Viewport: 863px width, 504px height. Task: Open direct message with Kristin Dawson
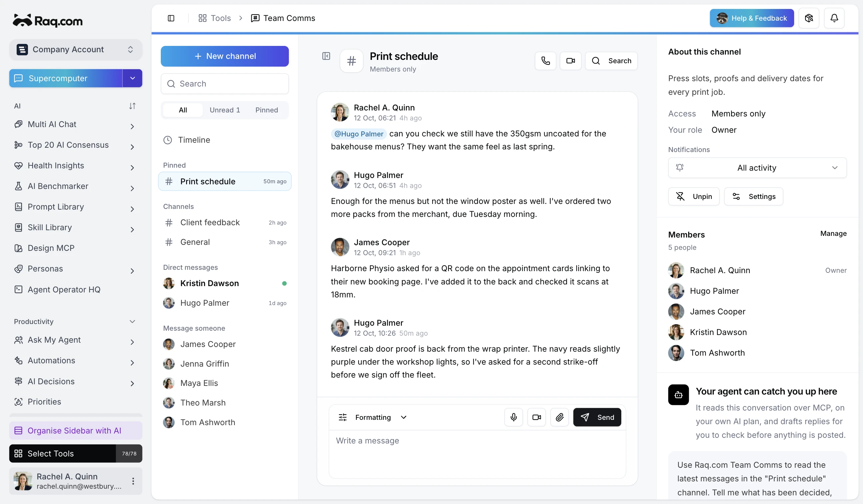(x=224, y=283)
